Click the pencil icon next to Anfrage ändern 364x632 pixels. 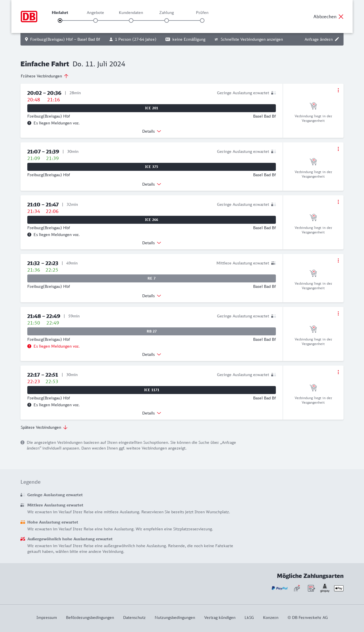(337, 39)
